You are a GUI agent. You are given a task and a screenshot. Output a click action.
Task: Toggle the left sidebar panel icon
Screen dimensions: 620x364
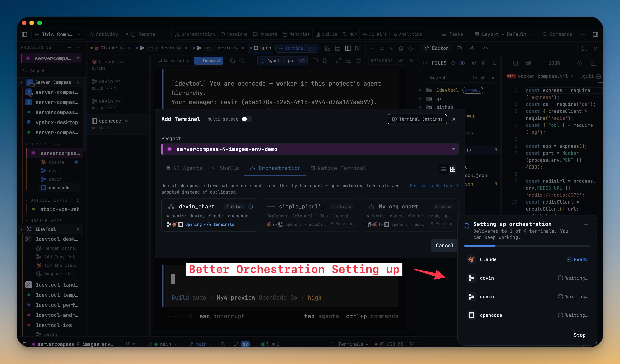24,34
